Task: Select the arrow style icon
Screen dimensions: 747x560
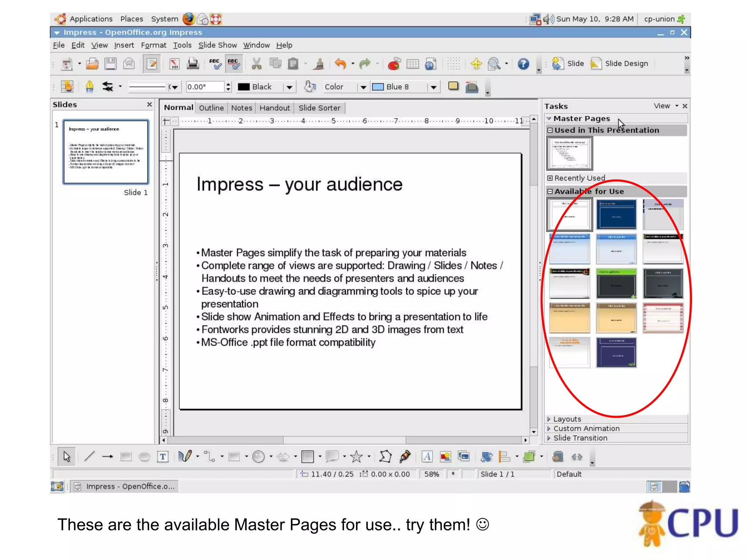Action: [107, 86]
